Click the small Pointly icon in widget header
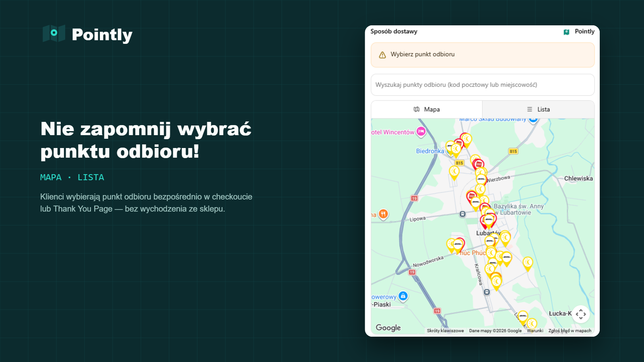The width and height of the screenshot is (644, 362). point(566,32)
